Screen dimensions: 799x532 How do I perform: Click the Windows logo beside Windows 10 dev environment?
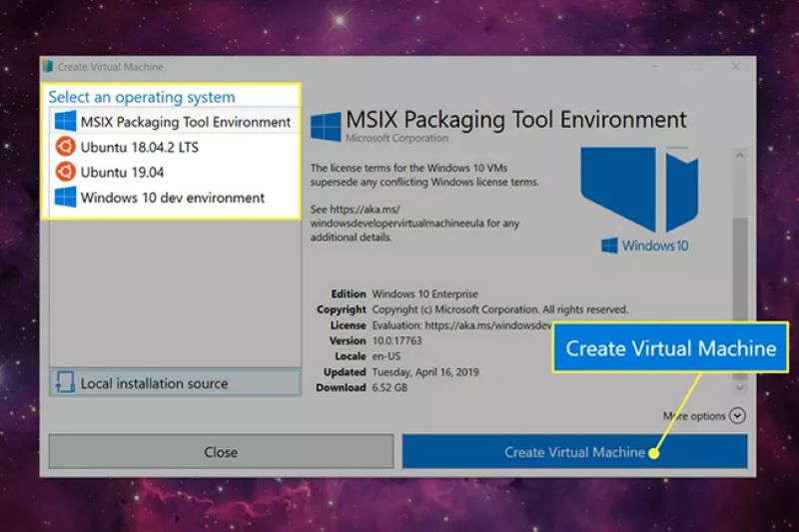[x=65, y=197]
